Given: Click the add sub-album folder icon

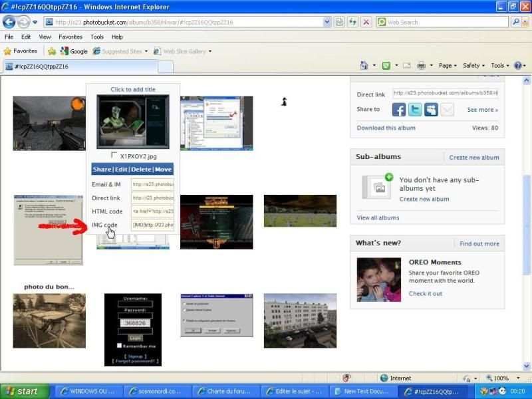Looking at the screenshot, I should pyautogui.click(x=377, y=187).
